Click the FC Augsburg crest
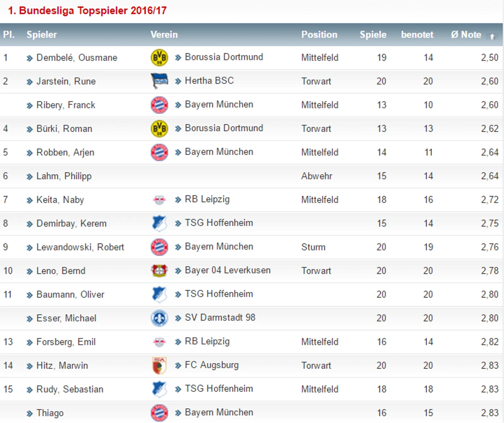The height and width of the screenshot is (423, 504). coord(159,366)
